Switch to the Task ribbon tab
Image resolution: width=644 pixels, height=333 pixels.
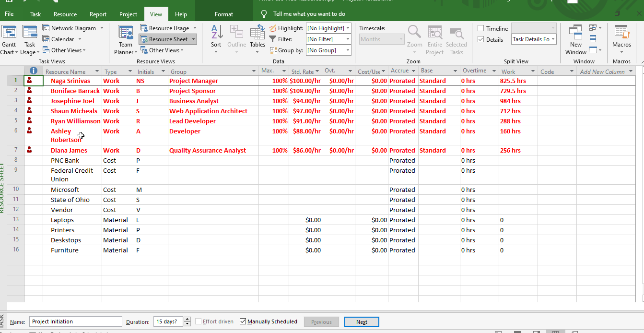click(x=35, y=14)
